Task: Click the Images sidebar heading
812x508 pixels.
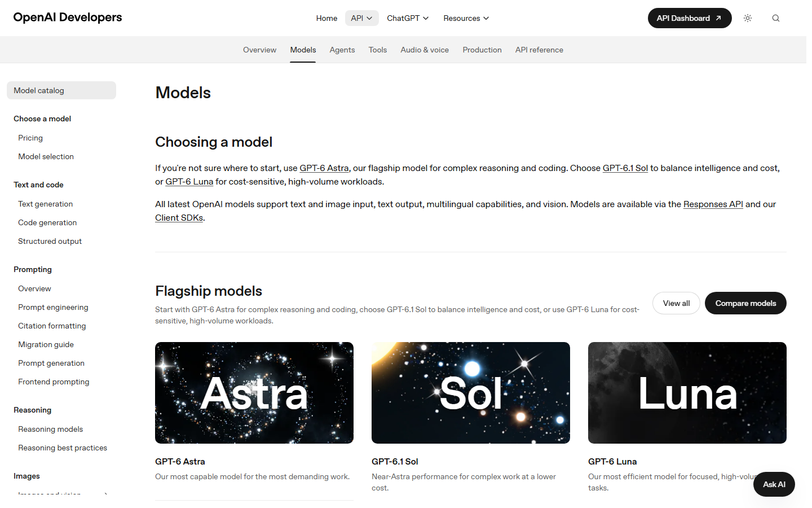Action: click(27, 476)
